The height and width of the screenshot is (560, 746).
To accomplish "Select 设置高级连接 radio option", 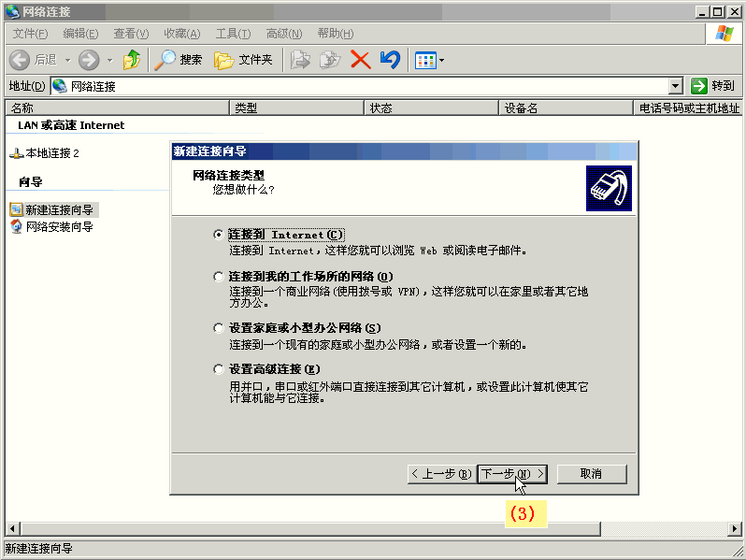I will (219, 369).
